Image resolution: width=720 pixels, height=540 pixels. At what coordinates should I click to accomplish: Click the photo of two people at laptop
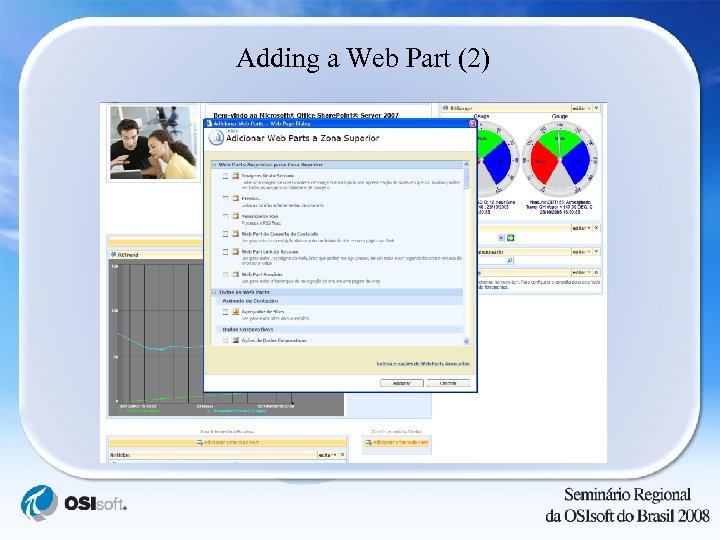click(153, 143)
